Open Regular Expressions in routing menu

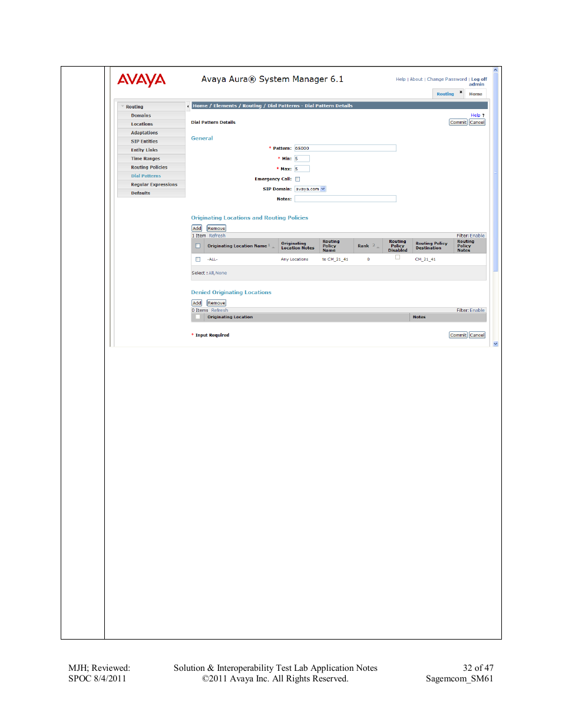click(154, 185)
